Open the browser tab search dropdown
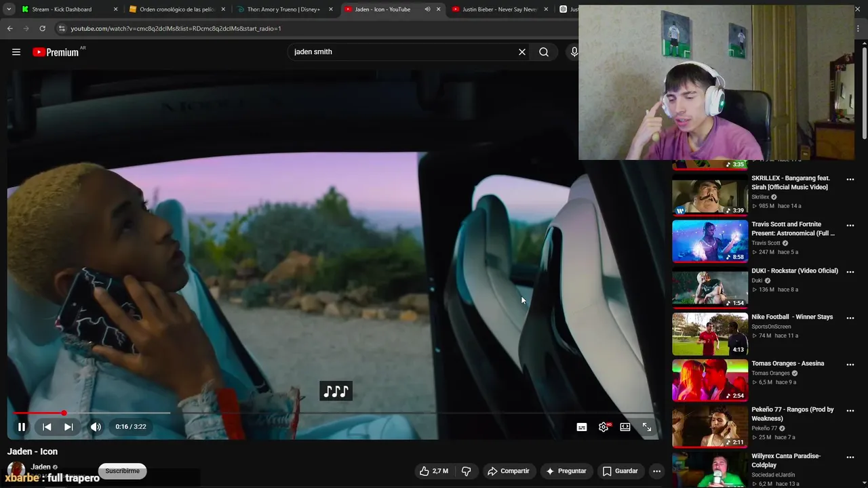This screenshot has width=868, height=488. (9, 9)
